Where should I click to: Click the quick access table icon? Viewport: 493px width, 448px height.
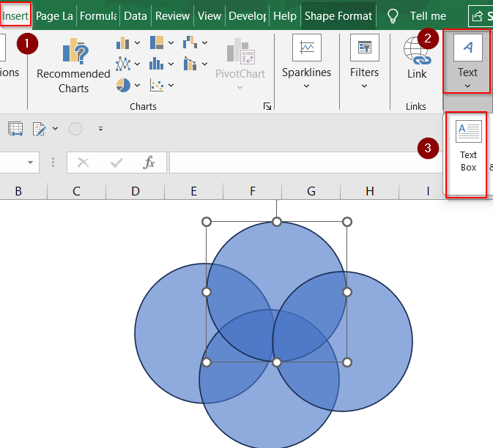[x=15, y=129]
